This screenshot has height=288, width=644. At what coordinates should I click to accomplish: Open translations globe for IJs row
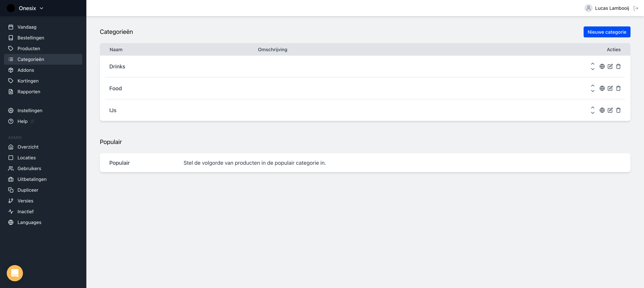click(x=602, y=110)
